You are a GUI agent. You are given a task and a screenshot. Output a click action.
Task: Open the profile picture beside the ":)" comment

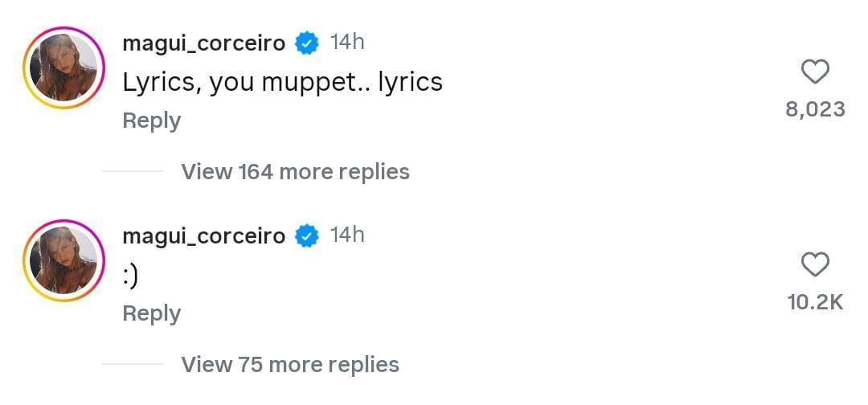63,260
